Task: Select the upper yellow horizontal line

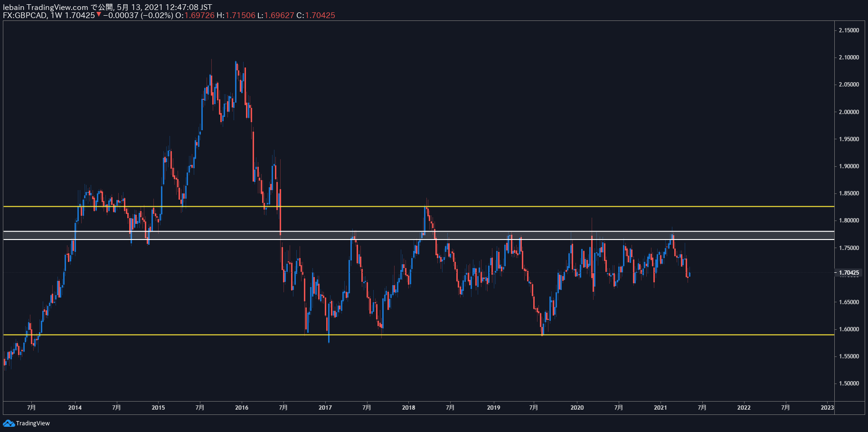Action: click(x=418, y=207)
